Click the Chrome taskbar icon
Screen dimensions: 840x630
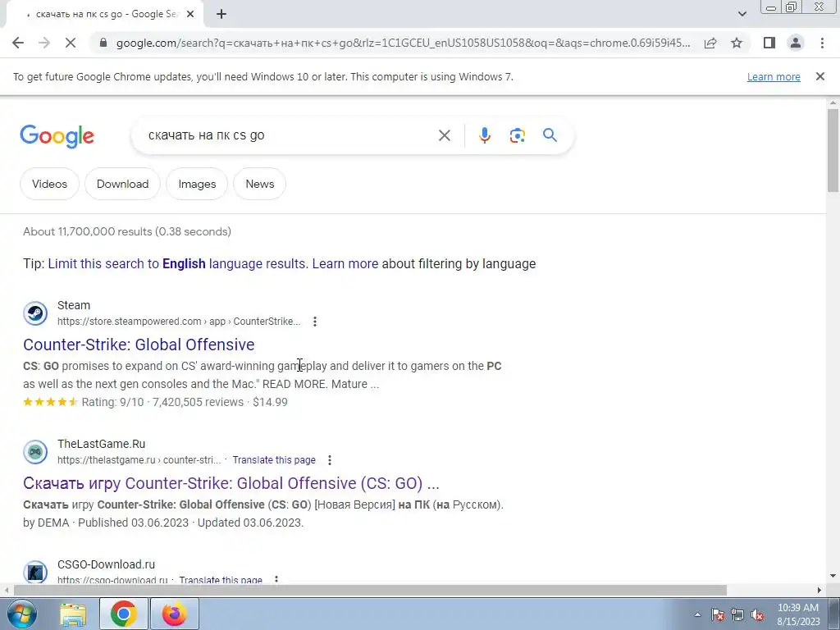(123, 614)
